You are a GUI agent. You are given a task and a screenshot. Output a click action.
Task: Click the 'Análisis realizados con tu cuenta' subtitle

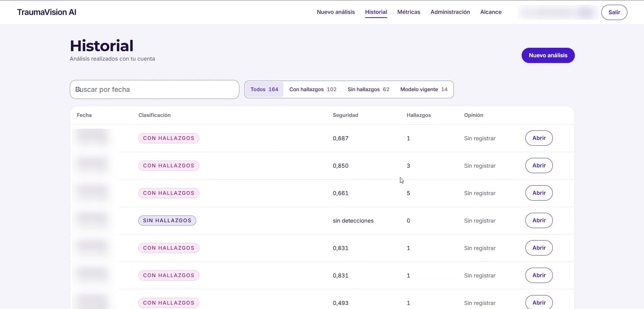coord(112,59)
